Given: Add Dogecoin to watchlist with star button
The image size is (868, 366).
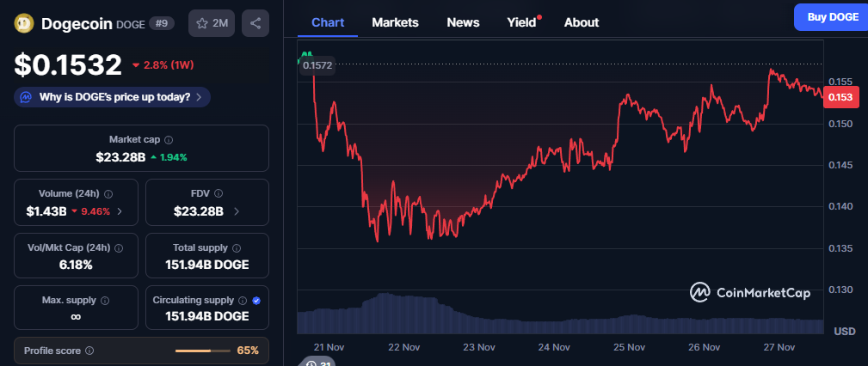Looking at the screenshot, I should coord(211,23).
